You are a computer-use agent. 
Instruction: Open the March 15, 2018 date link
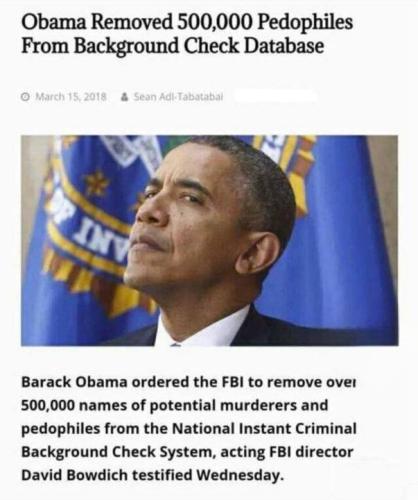tap(71, 97)
